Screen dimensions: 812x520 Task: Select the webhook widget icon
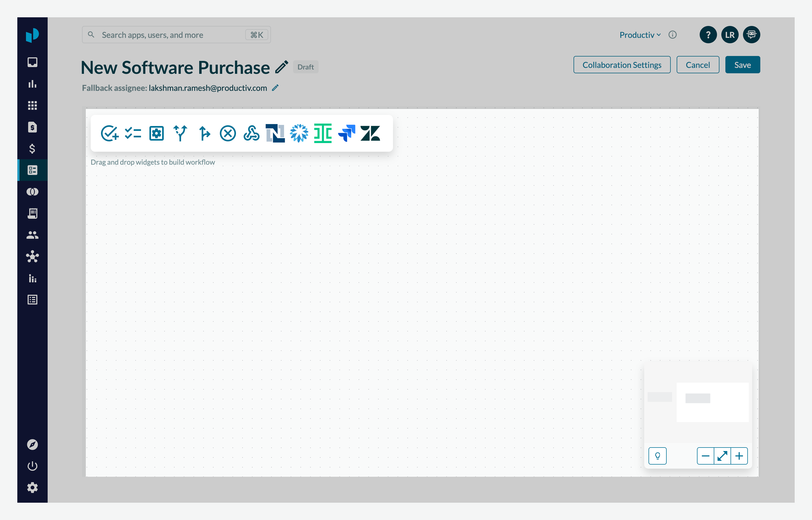251,133
